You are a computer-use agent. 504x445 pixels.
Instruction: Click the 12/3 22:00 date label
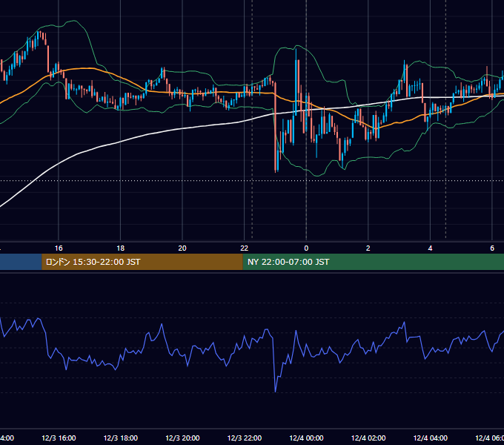(x=245, y=438)
